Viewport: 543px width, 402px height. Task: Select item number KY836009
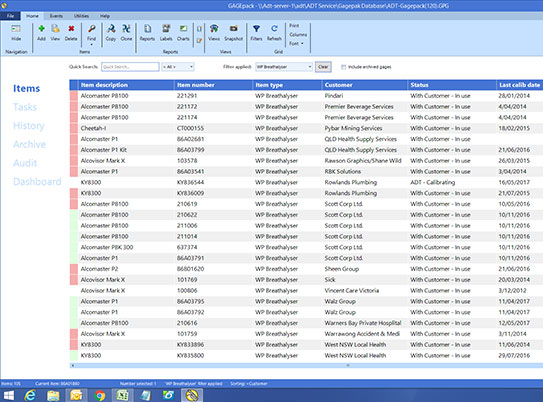pos(190,193)
